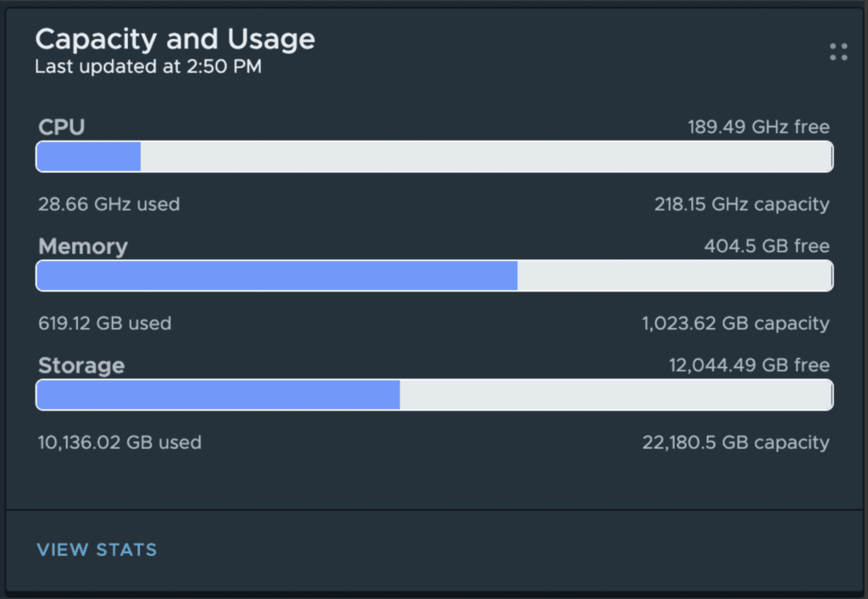This screenshot has width=868, height=599.
Task: Click the 218.15 GHz capacity value
Action: 741,204
